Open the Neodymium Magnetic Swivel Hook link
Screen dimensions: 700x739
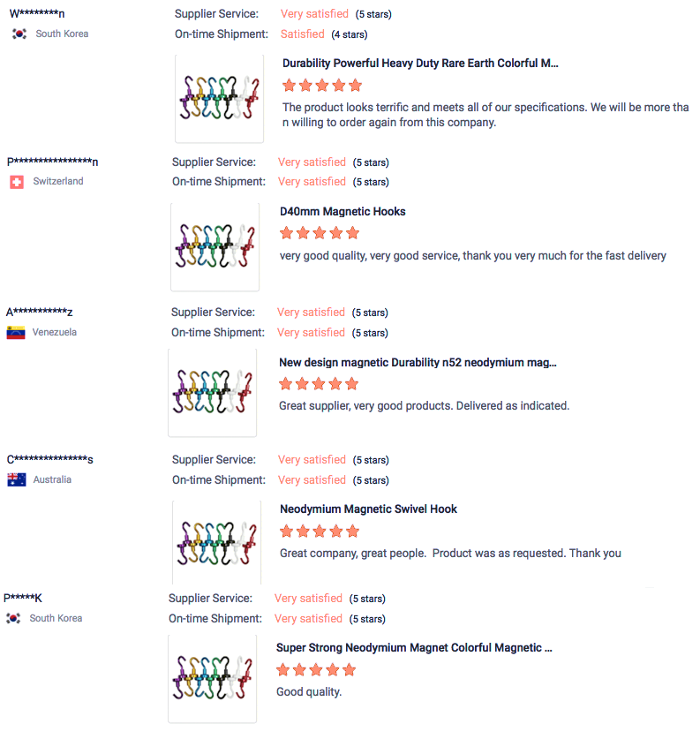[368, 509]
